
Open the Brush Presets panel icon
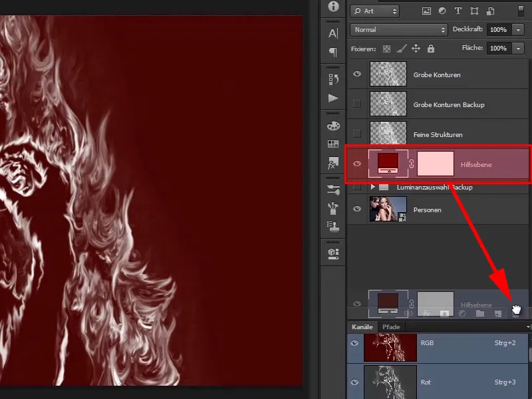pyautogui.click(x=333, y=208)
